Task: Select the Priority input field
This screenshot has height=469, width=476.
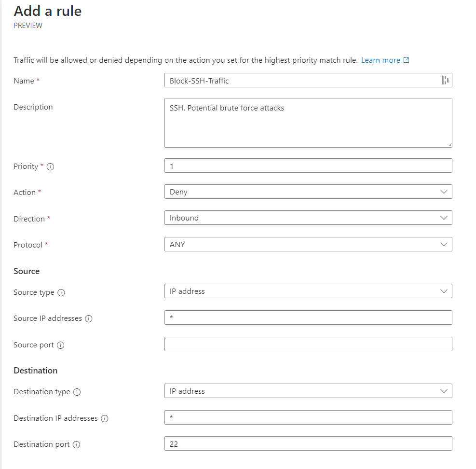Action: pyautogui.click(x=308, y=166)
